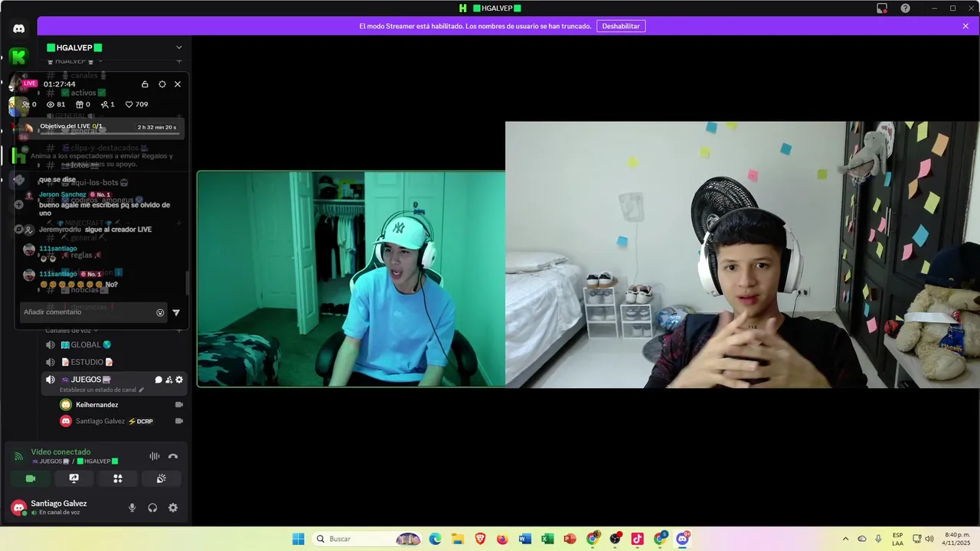Click Establece un estado de canal
The width and height of the screenshot is (980, 551).
point(102,390)
